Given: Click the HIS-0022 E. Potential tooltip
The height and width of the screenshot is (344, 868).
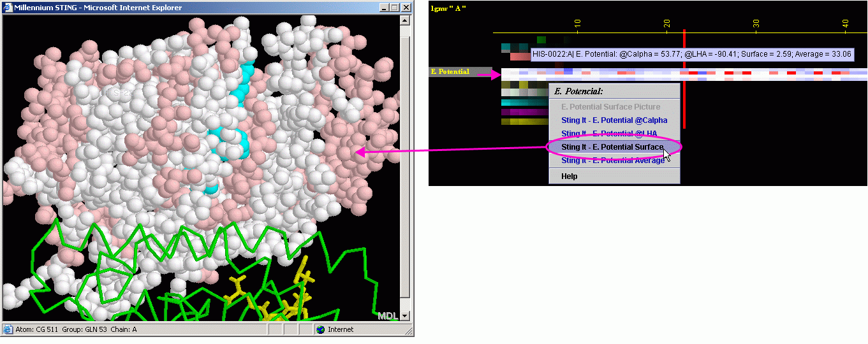Looking at the screenshot, I should click(x=692, y=54).
